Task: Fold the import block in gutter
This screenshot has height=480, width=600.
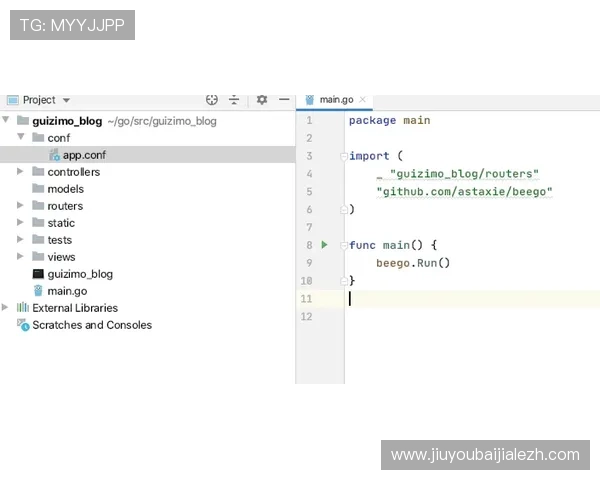Action: 342,156
